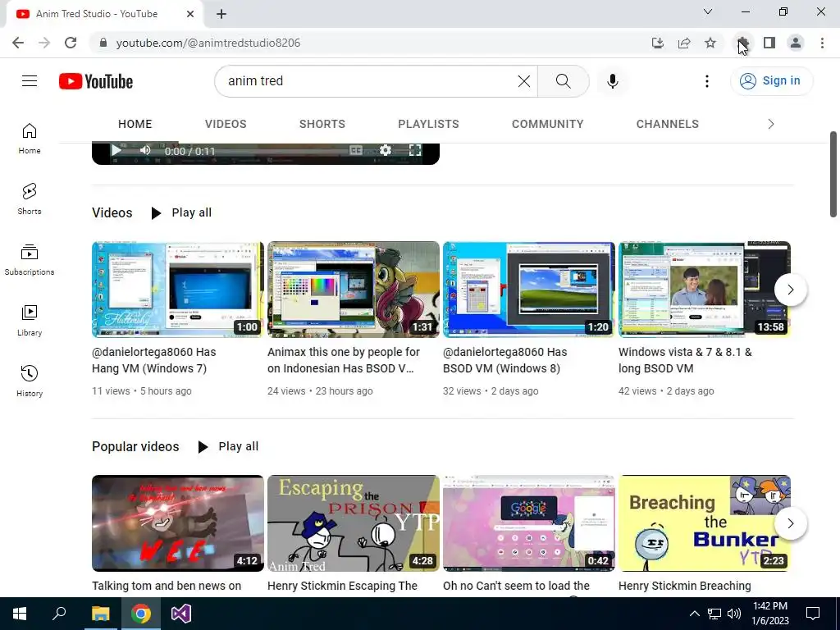Screen dimensions: 840x630
Task: Open Windows Start menu
Action: pos(20,614)
